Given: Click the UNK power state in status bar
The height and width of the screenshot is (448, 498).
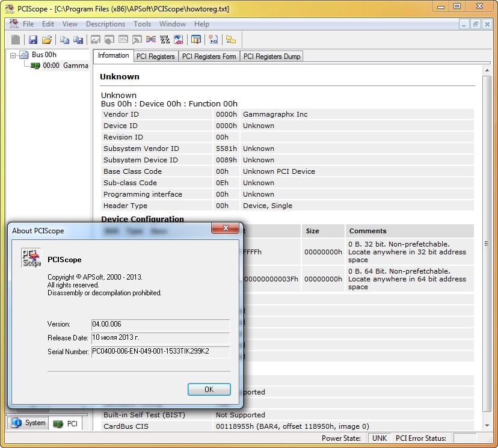Looking at the screenshot, I should (380, 438).
